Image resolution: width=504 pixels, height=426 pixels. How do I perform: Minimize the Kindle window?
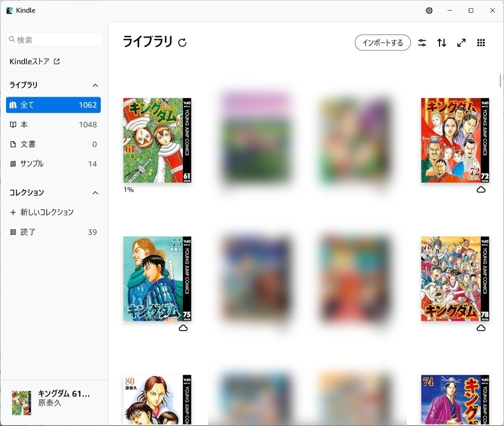450,11
